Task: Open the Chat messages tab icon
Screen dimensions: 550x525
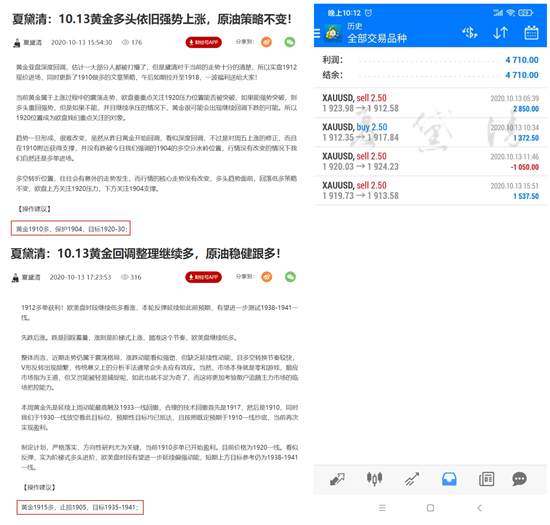Action: tap(519, 479)
